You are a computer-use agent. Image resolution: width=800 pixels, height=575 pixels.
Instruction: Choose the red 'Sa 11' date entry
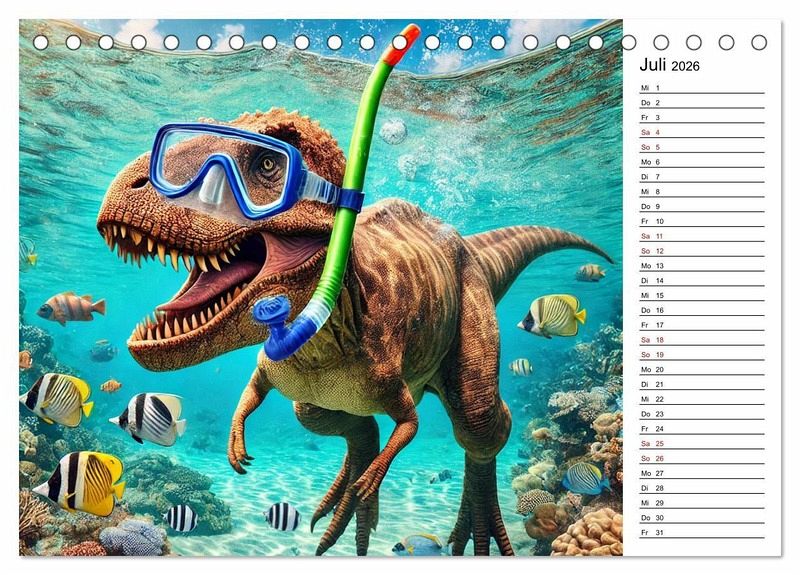pos(702,236)
